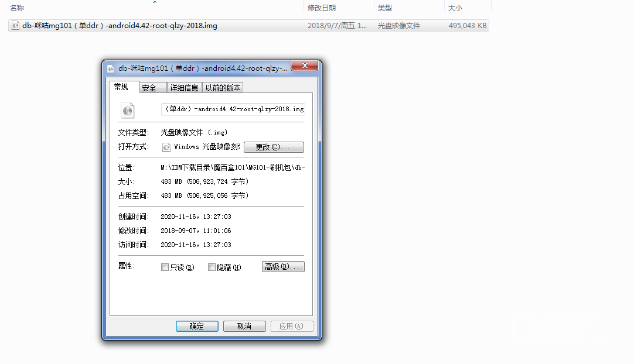This screenshot has height=364, width=634.
Task: Confirm changes with the 确定 button
Action: tap(197, 326)
